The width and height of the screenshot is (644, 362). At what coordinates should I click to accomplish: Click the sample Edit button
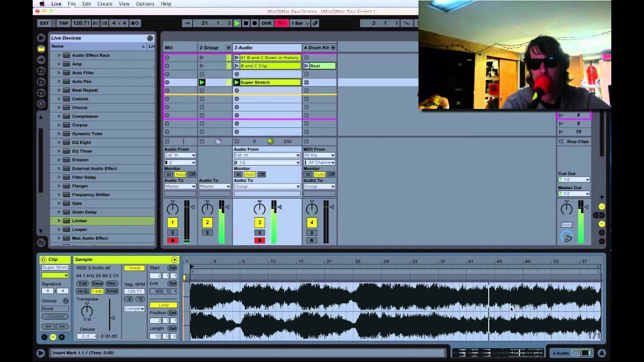tap(83, 284)
